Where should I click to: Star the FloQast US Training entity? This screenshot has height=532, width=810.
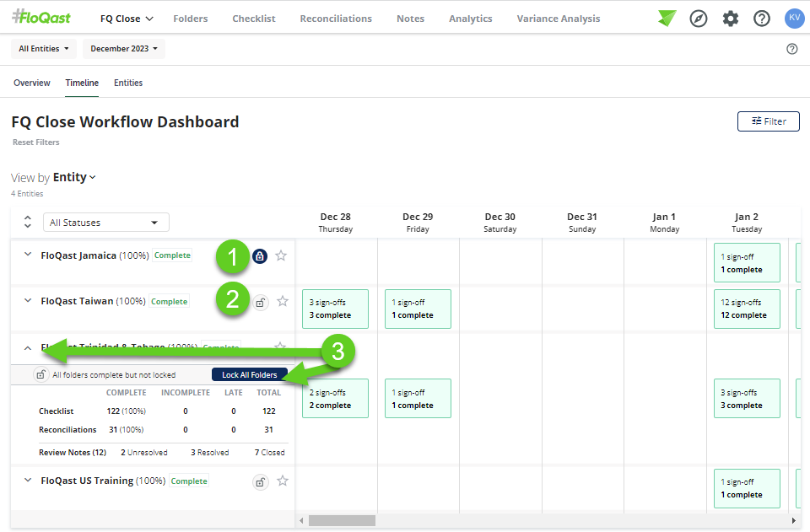(x=283, y=481)
